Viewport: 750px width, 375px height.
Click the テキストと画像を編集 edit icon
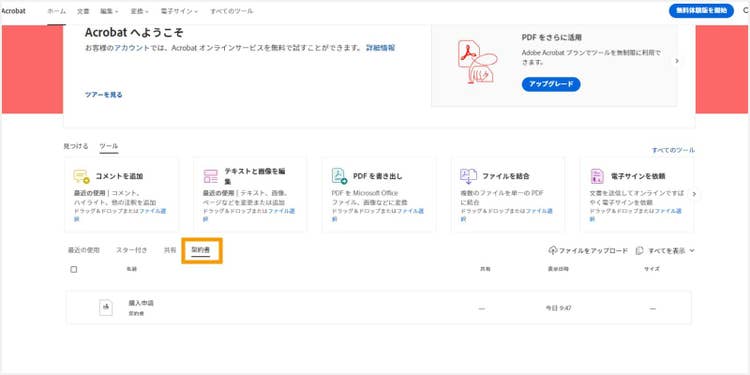pos(210,176)
